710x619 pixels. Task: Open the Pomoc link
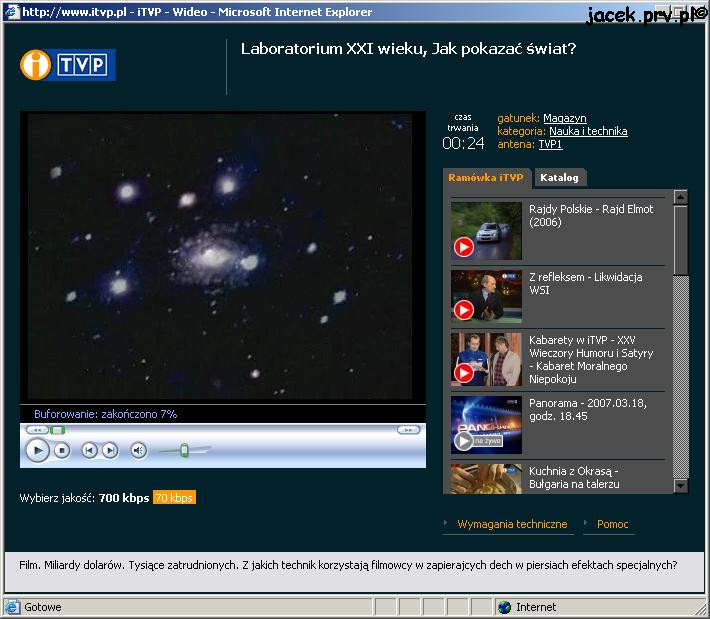[612, 524]
